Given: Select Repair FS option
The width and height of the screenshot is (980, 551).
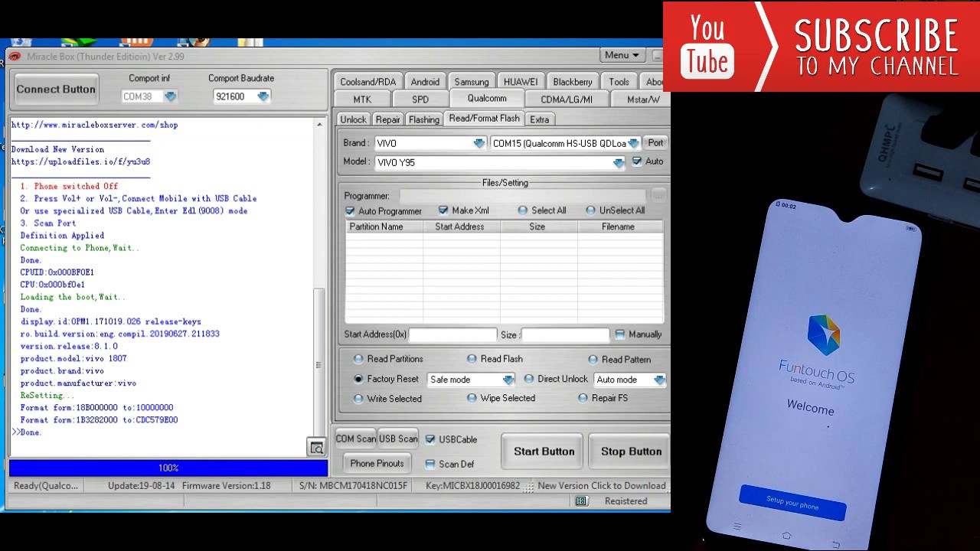Looking at the screenshot, I should (x=583, y=398).
